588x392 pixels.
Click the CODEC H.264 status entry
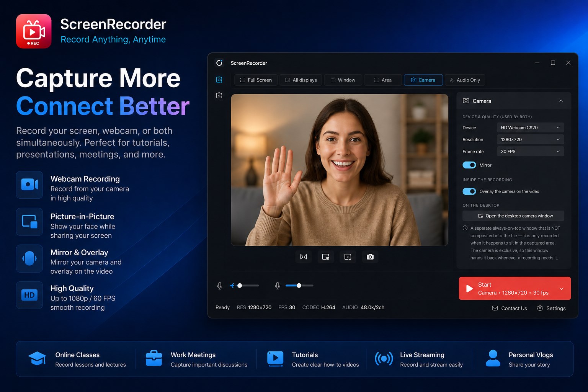point(318,307)
